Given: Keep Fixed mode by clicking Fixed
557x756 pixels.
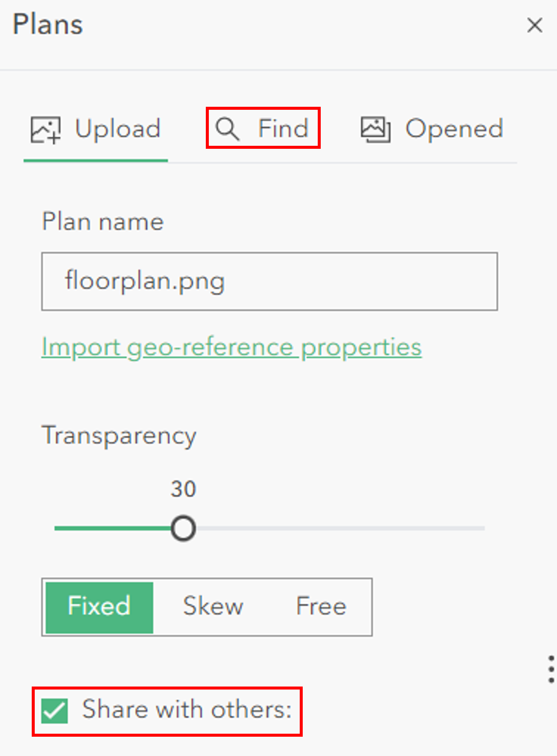Looking at the screenshot, I should pyautogui.click(x=98, y=605).
